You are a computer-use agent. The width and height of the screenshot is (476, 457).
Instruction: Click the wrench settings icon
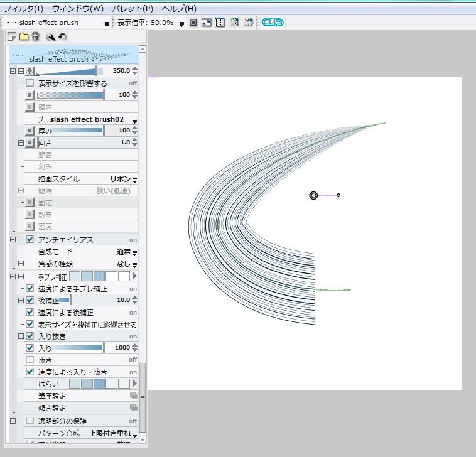[51, 37]
